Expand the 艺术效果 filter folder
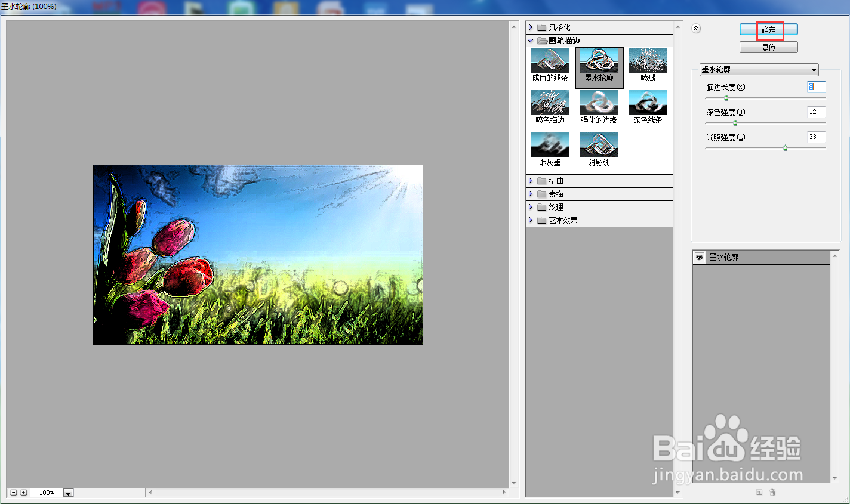 coord(530,220)
